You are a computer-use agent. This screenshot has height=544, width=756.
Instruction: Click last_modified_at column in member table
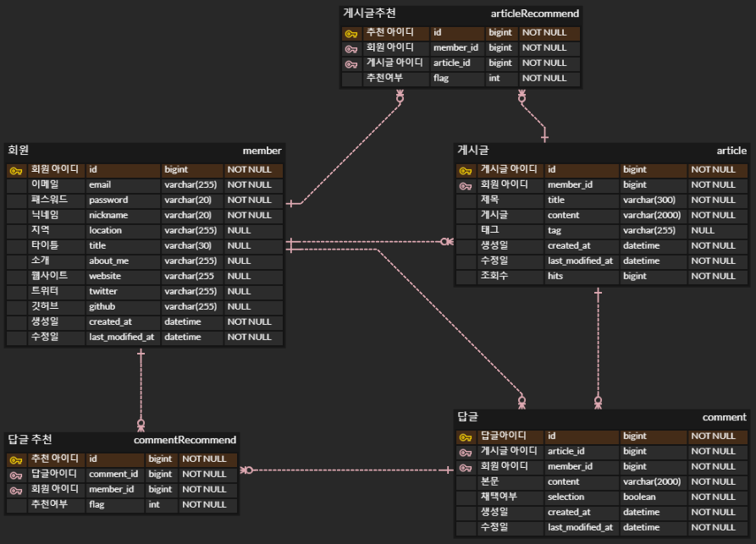click(x=122, y=337)
